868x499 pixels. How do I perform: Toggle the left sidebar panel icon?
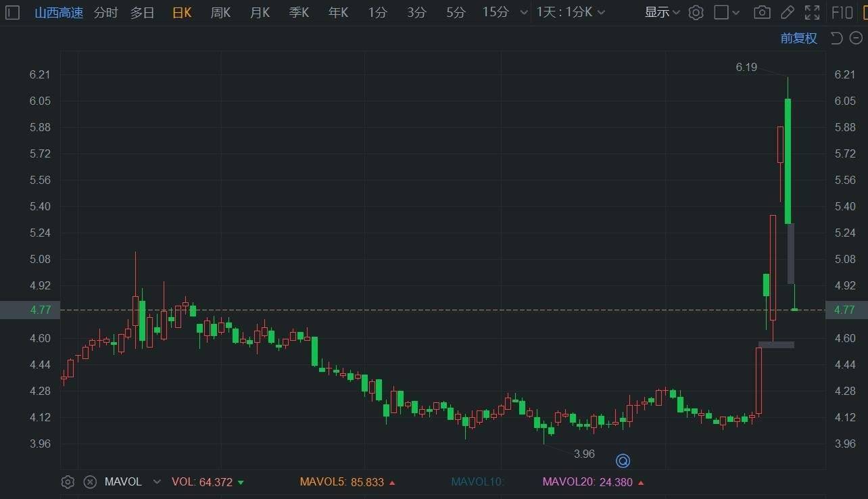click(x=12, y=12)
